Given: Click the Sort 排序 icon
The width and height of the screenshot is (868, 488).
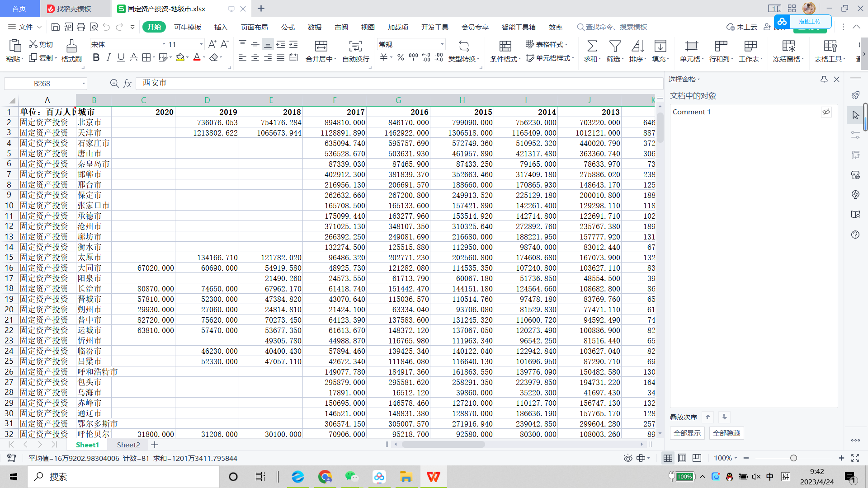Looking at the screenshot, I should 637,46.
